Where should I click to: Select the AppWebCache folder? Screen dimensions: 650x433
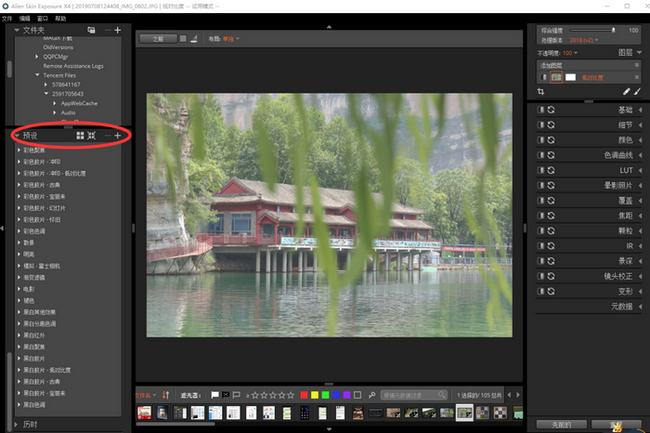tap(79, 103)
